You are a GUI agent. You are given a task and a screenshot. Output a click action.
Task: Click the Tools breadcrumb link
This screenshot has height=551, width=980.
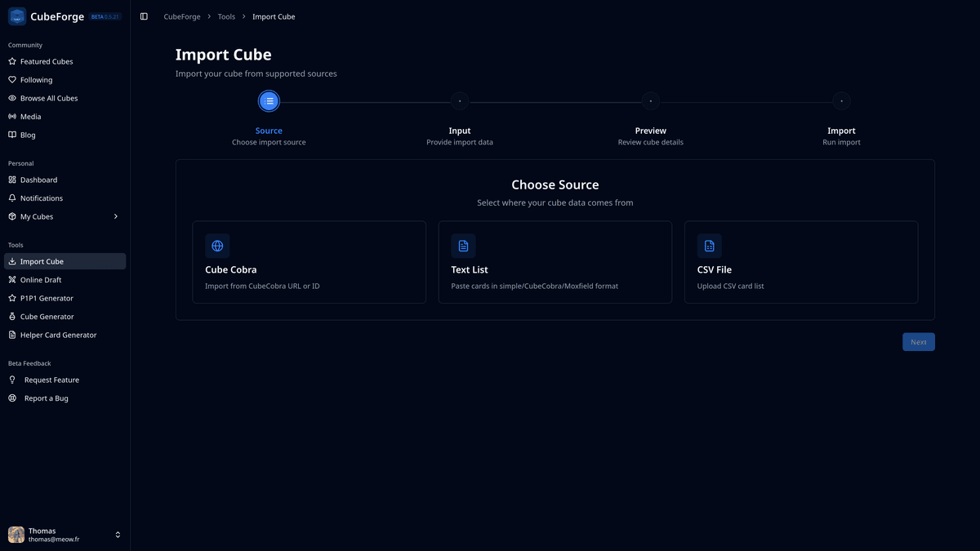pyautogui.click(x=226, y=16)
